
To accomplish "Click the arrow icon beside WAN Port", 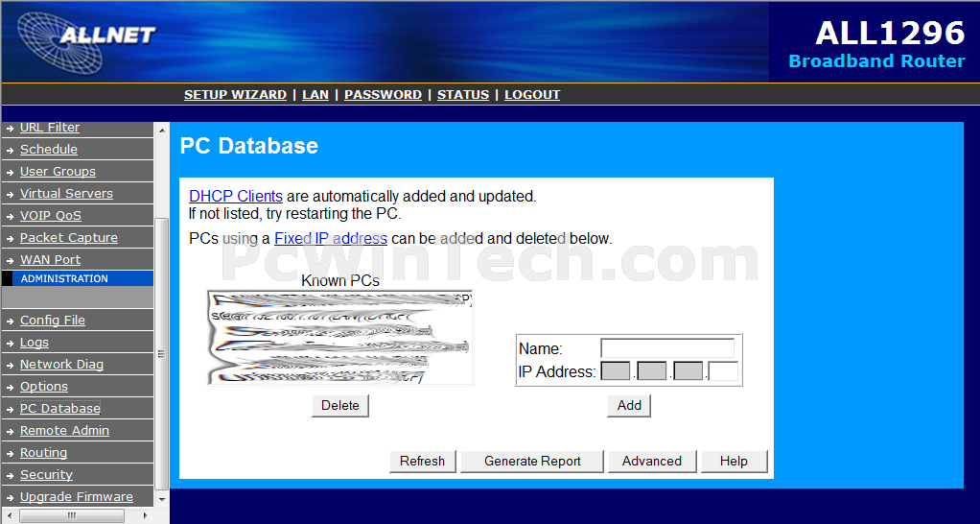I will (10, 260).
